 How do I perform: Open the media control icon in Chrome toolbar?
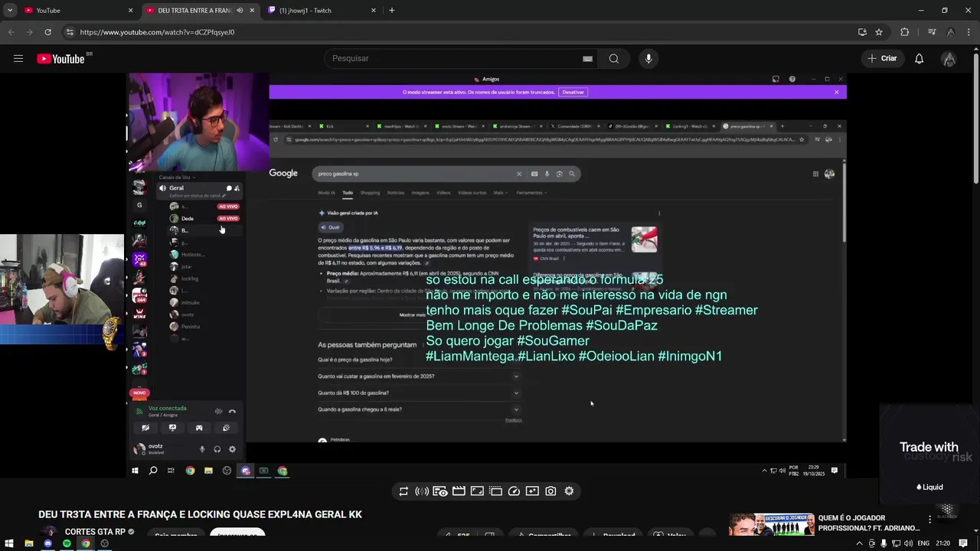(932, 32)
